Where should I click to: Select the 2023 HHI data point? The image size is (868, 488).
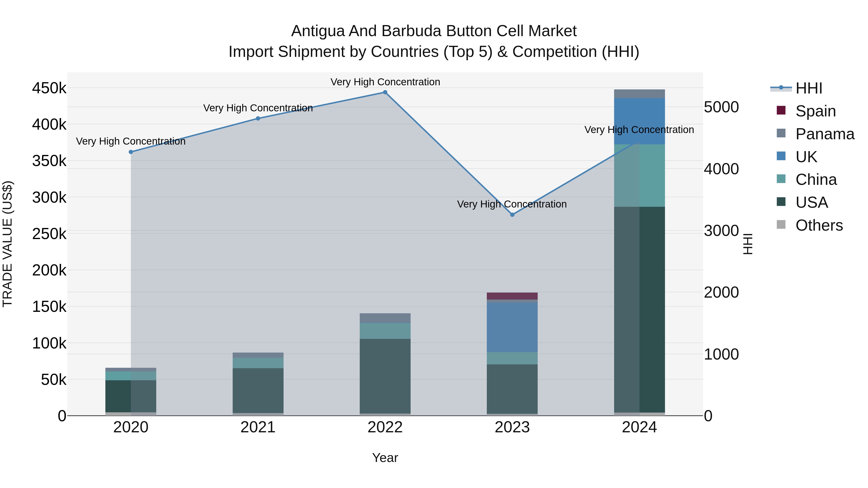click(x=512, y=214)
